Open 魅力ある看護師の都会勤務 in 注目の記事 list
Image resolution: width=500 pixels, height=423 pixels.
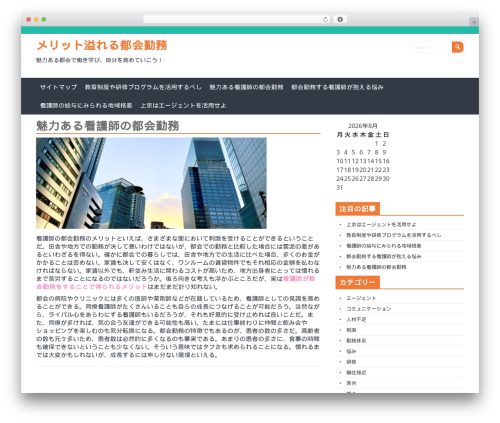(376, 267)
